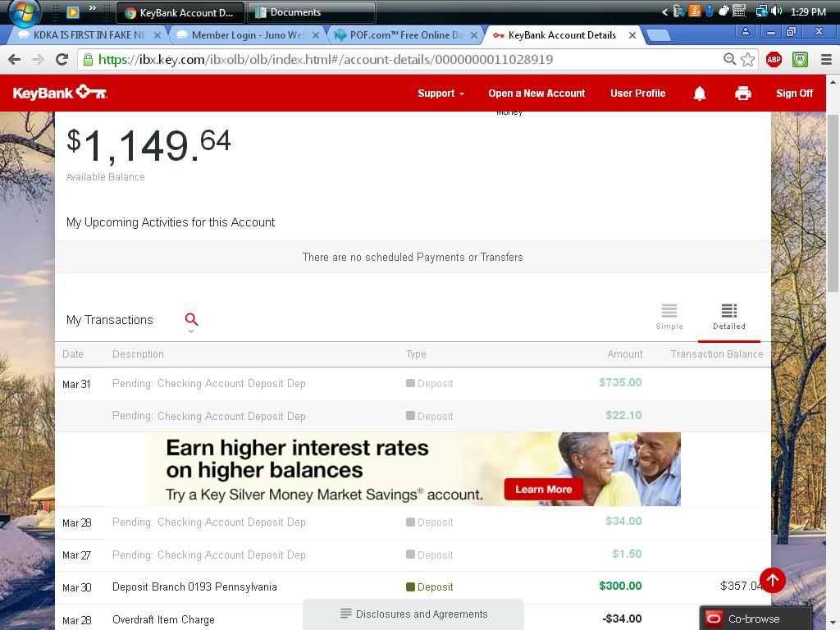Click the browser back arrow
The height and width of the screenshot is (630, 840).
click(15, 59)
